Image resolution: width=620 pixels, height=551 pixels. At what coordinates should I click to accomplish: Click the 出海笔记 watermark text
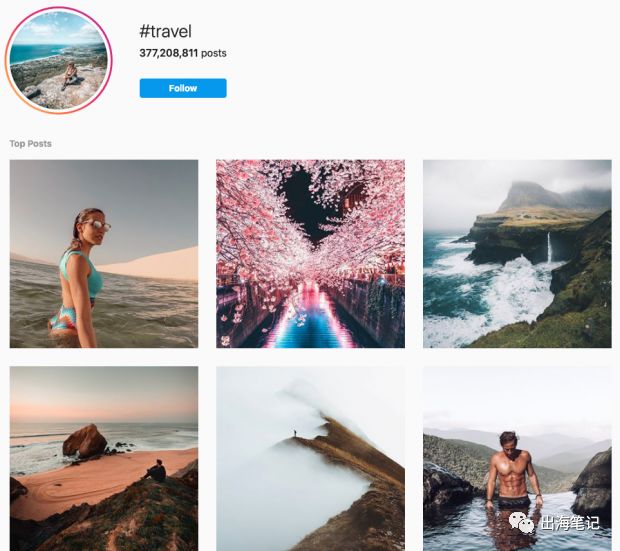(x=570, y=523)
